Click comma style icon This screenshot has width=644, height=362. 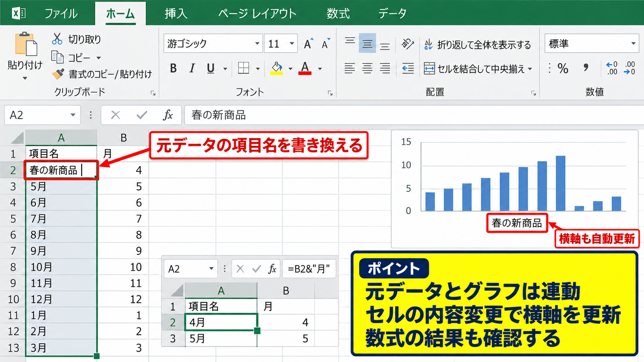click(586, 68)
